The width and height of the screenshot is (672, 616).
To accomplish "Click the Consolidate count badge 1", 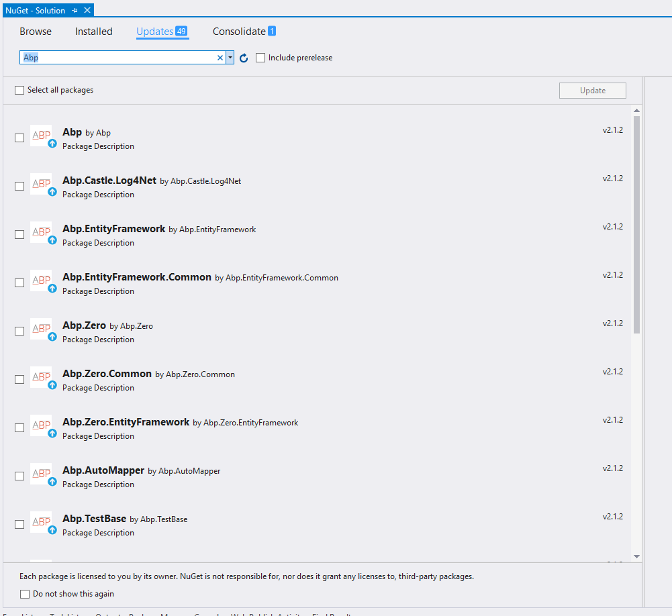I will (x=272, y=32).
